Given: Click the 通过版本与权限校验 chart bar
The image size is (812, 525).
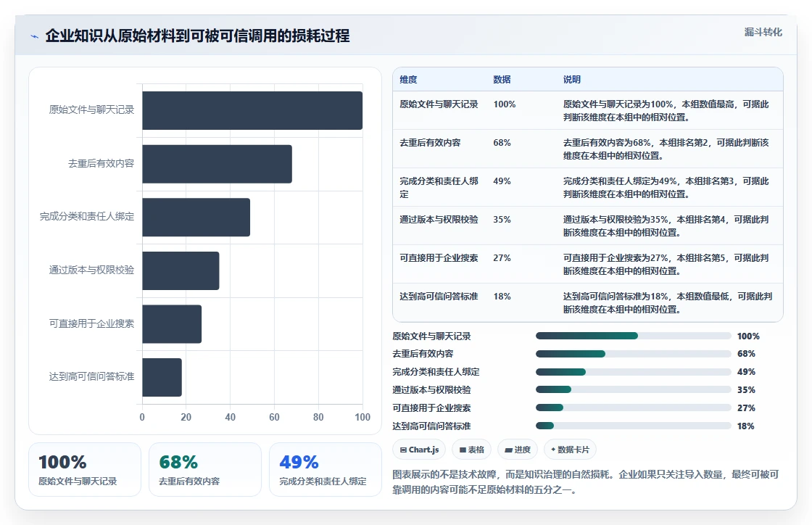Looking at the screenshot, I should (x=181, y=270).
